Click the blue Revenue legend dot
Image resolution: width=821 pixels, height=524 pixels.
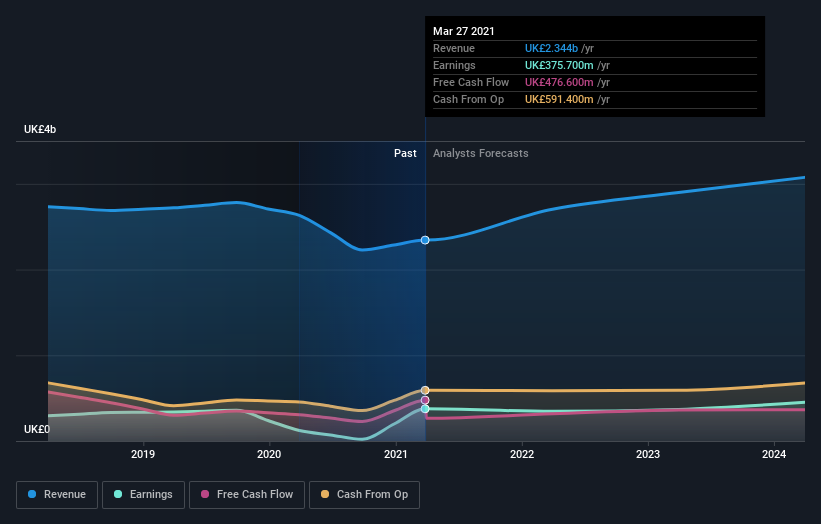coord(32,494)
